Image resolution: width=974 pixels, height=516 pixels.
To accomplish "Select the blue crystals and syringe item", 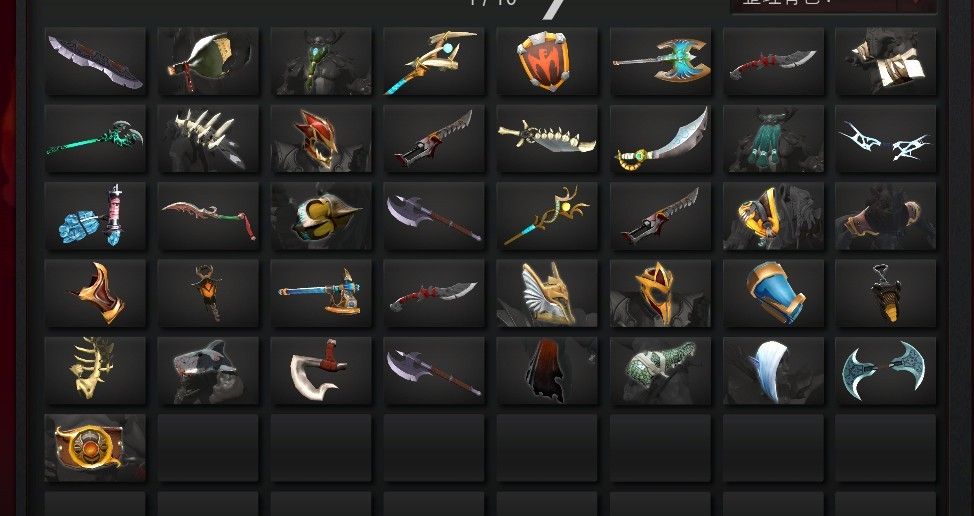I will coord(96,216).
